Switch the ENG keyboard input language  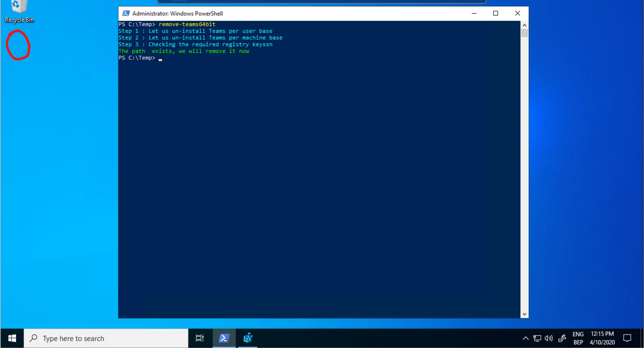pyautogui.click(x=578, y=338)
